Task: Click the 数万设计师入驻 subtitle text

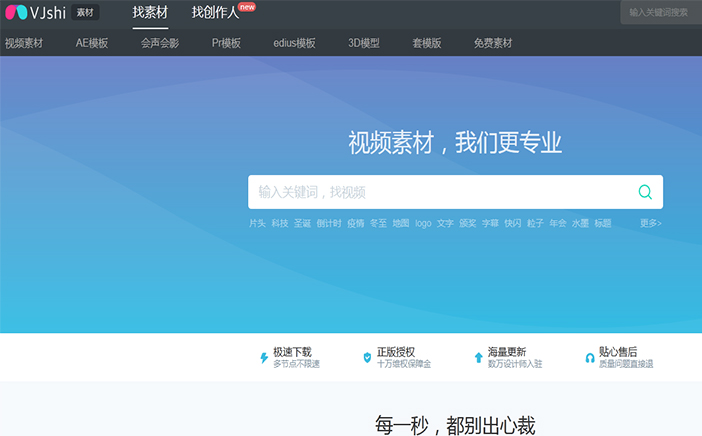Action: 515,364
